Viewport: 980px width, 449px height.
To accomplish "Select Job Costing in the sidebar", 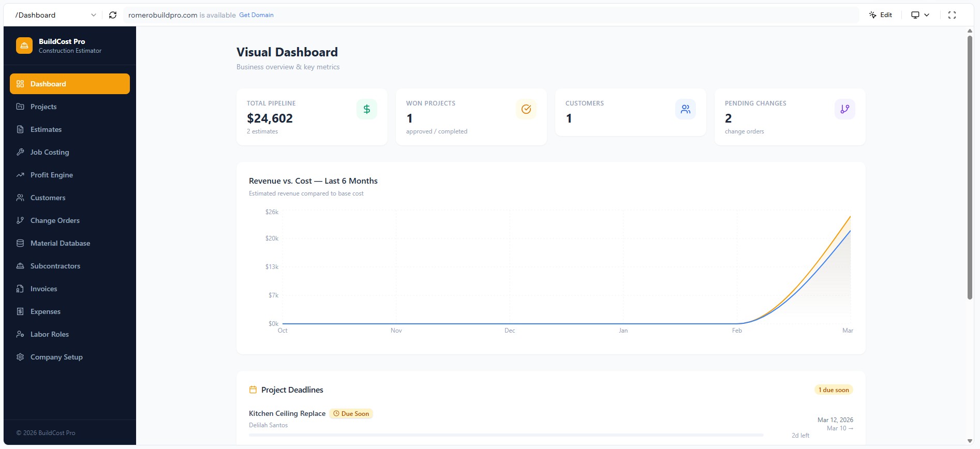I will point(70,152).
